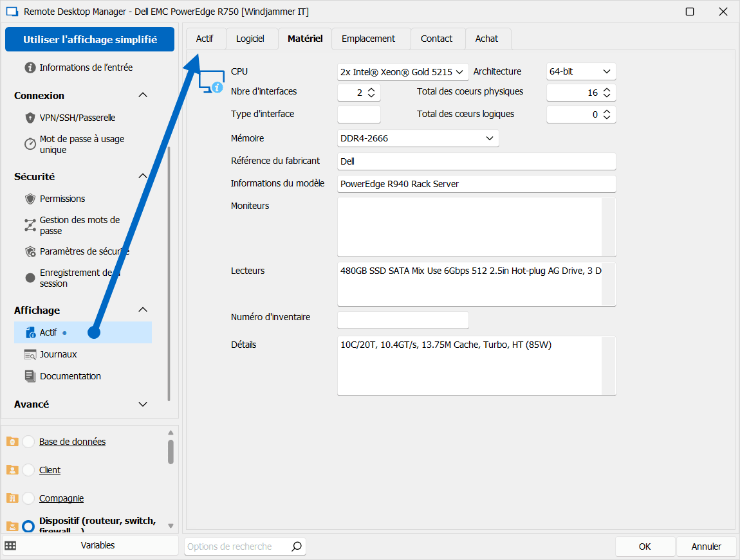Open VPN/SSH/Passerelle shield icon entry

(30, 118)
